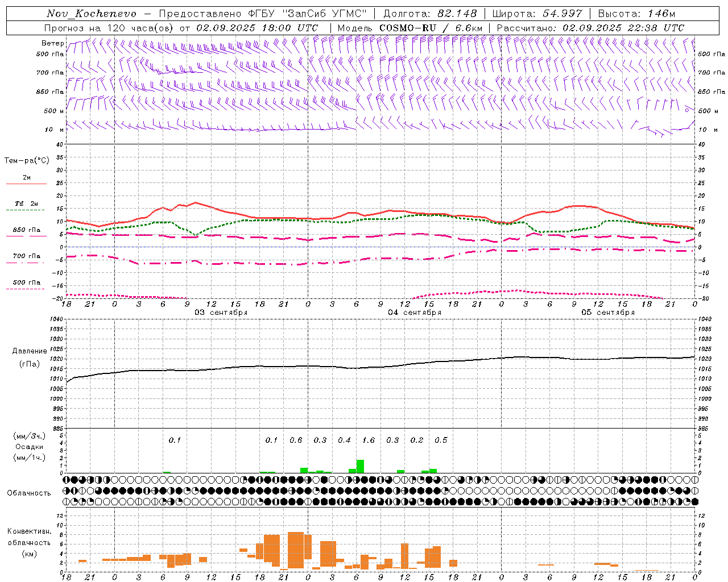Image resolution: width=728 pixels, height=582 pixels.
Task: Click the "Конвективн." convective cloud label
Action: [30, 531]
